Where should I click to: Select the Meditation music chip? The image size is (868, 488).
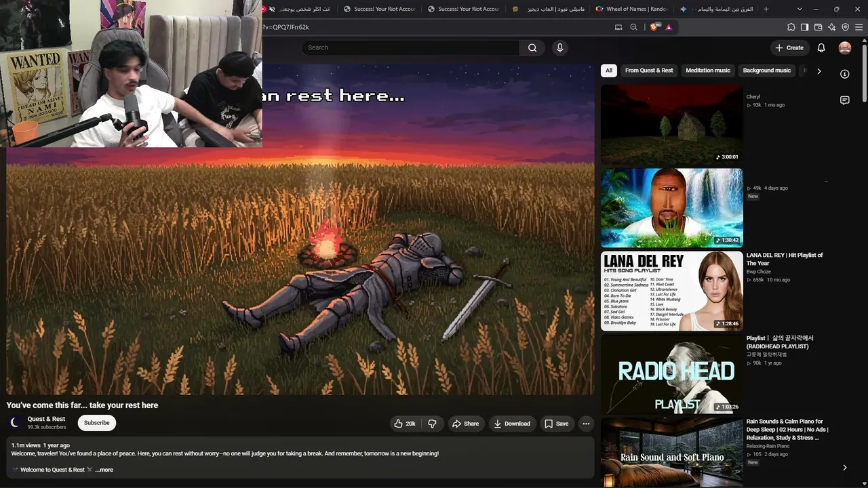point(708,70)
